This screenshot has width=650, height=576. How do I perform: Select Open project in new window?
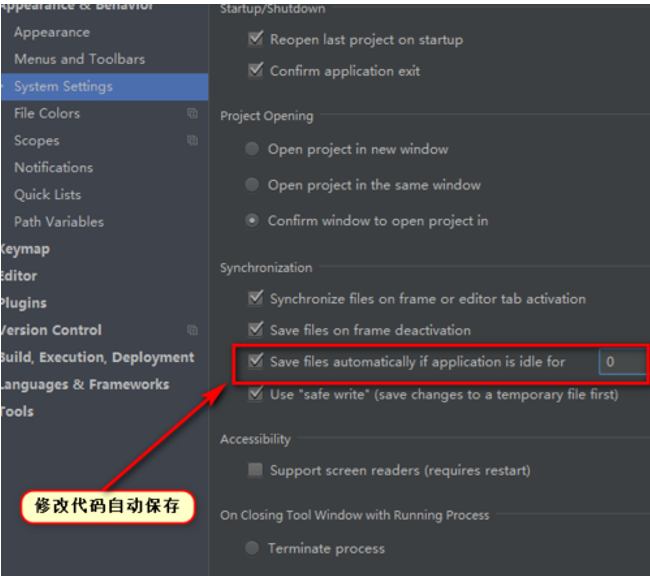(x=252, y=149)
